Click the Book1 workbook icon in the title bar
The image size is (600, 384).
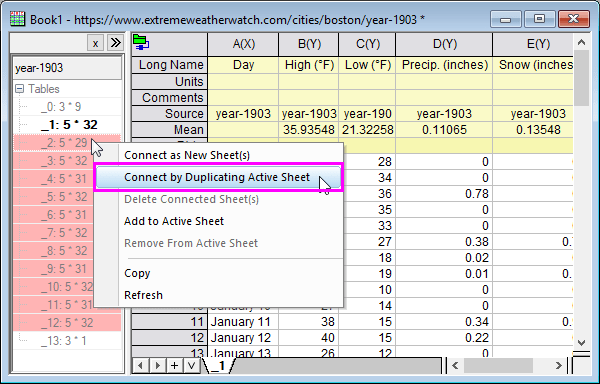tap(17, 19)
